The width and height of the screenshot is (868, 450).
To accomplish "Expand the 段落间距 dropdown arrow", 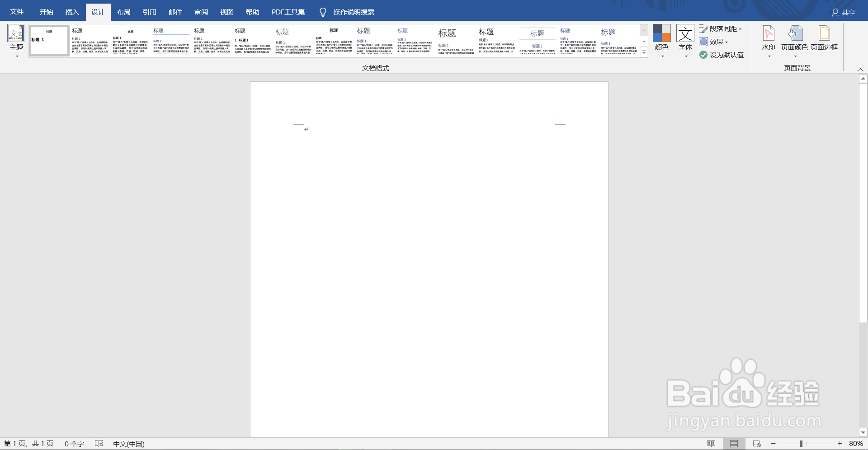I will 740,29.
